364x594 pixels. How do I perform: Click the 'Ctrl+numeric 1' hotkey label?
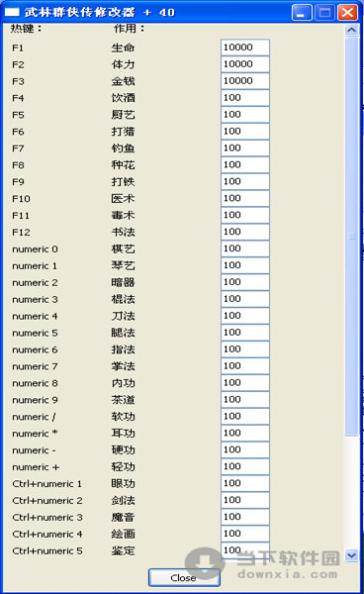point(46,484)
